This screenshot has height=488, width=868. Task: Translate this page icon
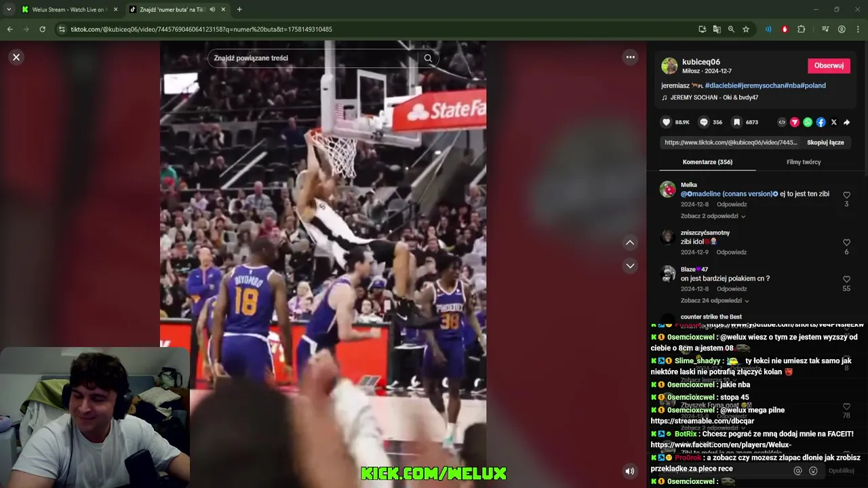click(717, 29)
